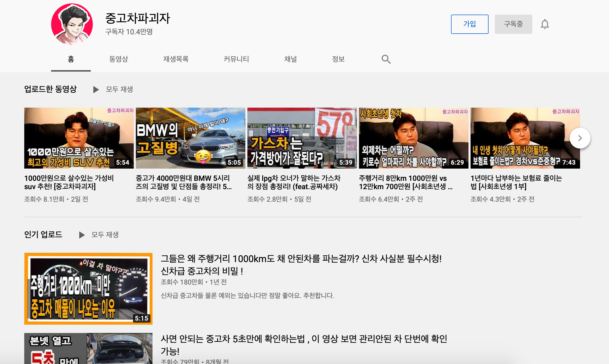Switch to the 동영상 tab

coord(119,59)
